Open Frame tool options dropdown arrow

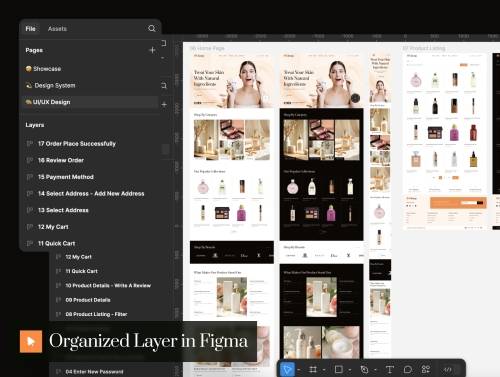tap(324, 370)
